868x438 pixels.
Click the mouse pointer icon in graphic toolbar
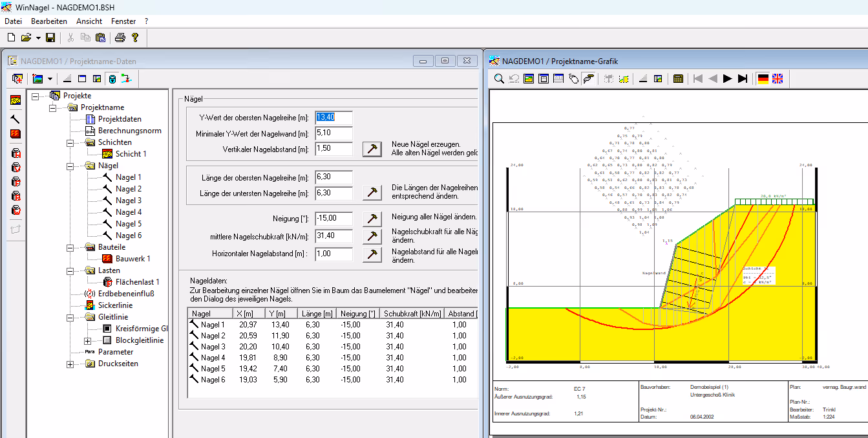click(573, 78)
